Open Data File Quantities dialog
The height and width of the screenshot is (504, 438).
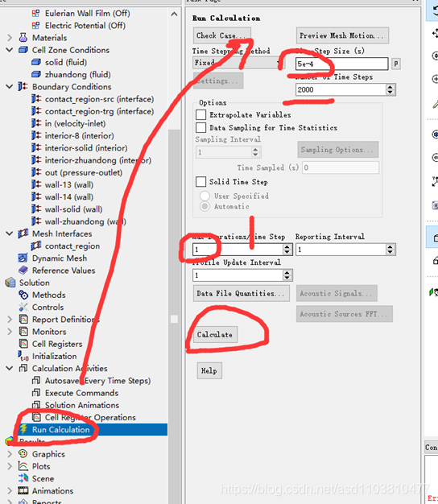pyautogui.click(x=241, y=293)
